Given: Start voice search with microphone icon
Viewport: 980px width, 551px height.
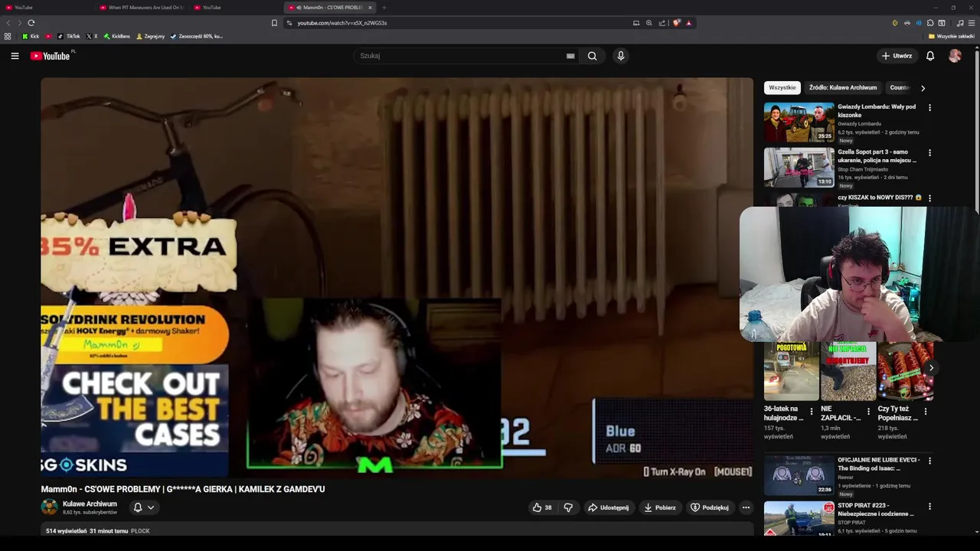Looking at the screenshot, I should tap(621, 56).
